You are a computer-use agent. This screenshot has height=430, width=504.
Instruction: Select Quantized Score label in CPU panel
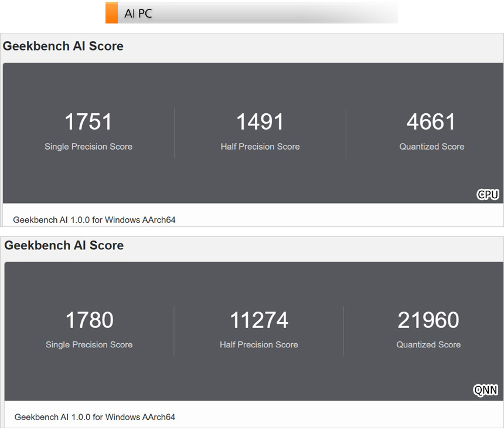(x=432, y=147)
